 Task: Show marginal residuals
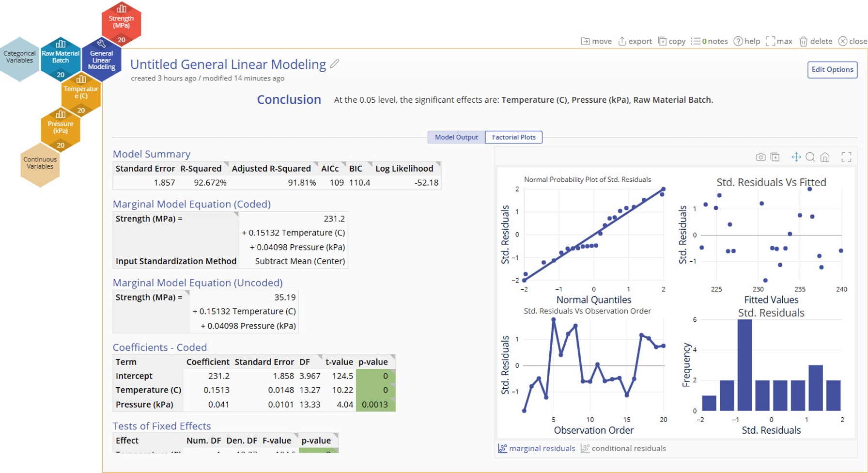coord(537,448)
